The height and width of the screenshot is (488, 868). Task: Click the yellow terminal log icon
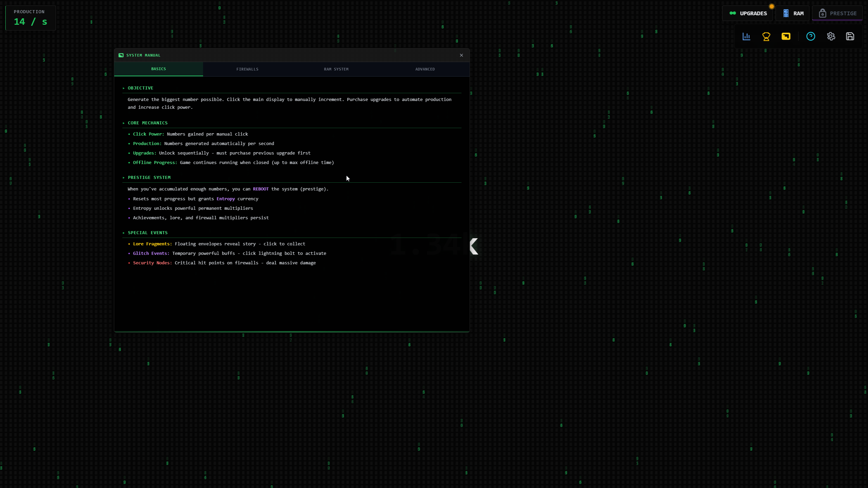786,36
